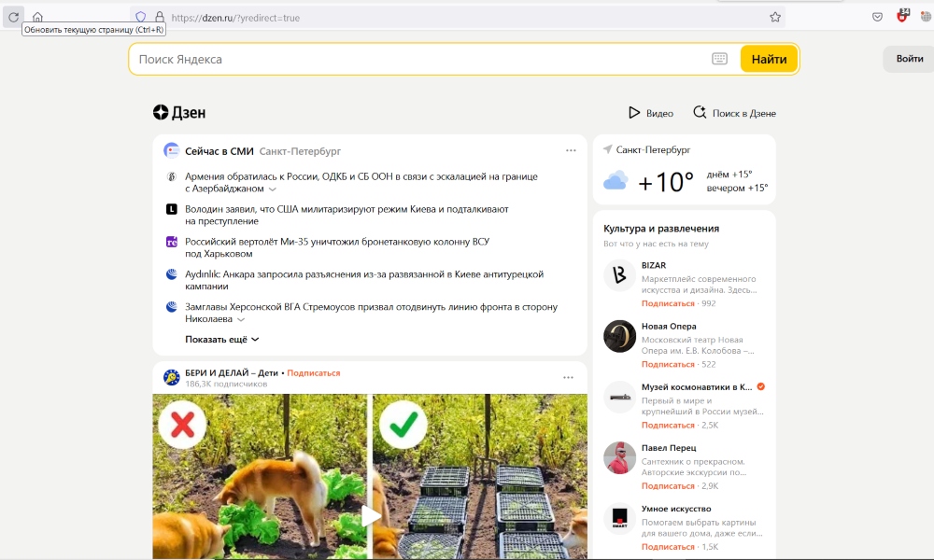This screenshot has height=560, width=934.
Task: Subscribe to the Умное искусство channel
Action: pyautogui.click(x=668, y=546)
